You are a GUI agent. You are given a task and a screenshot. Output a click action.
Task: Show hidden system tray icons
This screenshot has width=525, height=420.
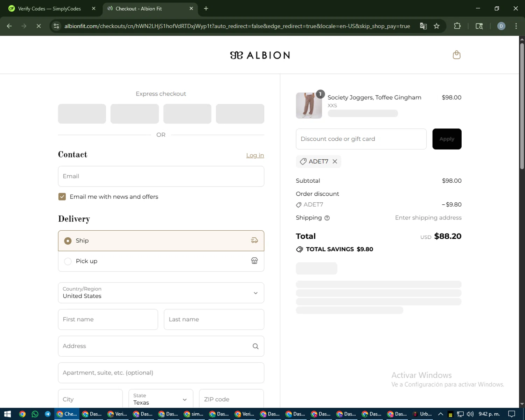[x=441, y=414]
